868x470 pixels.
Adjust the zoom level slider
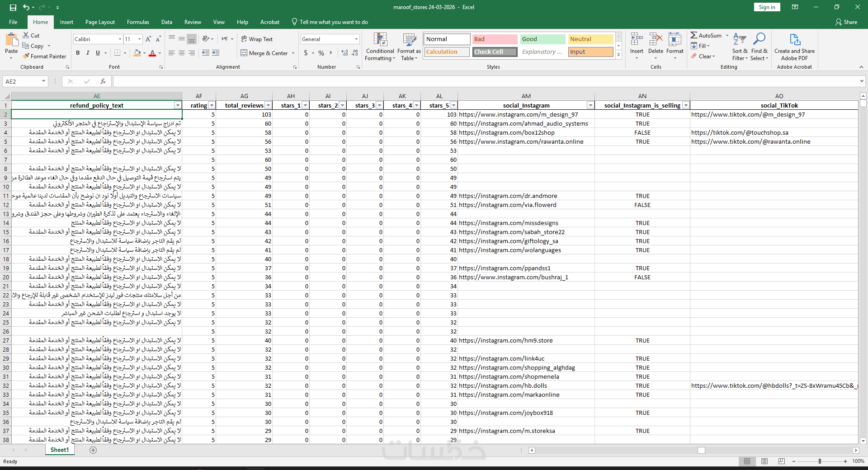(x=820, y=461)
